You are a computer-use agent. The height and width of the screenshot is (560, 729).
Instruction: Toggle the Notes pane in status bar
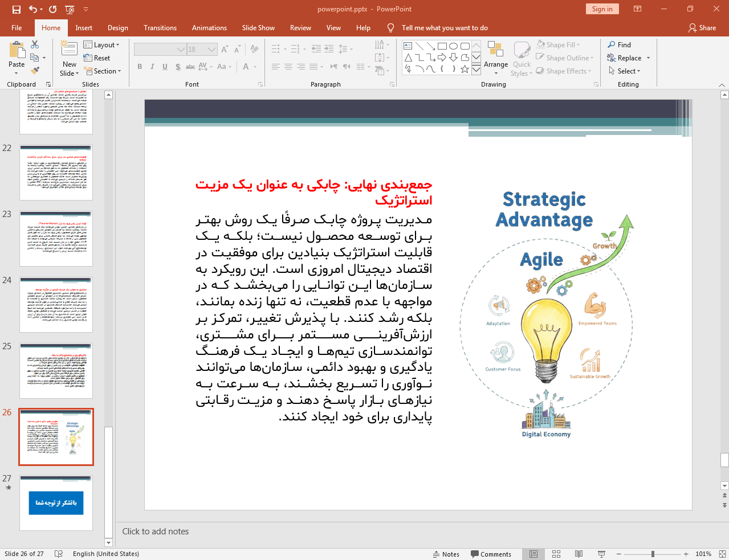[x=446, y=554]
